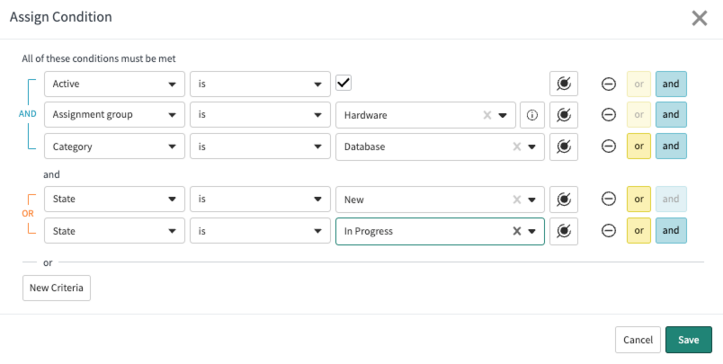Click the 'and' button in the Active row
723x364 pixels.
[671, 84]
